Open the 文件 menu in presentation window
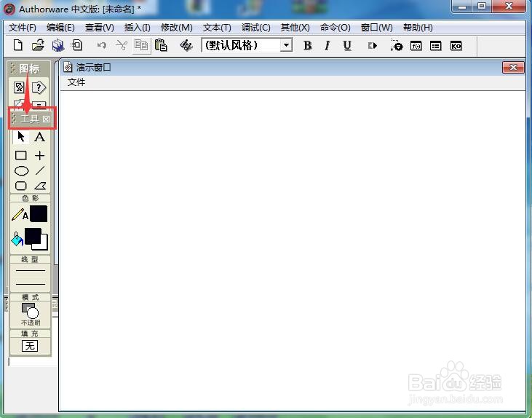Screen dimensions: 532x418 [x=76, y=82]
